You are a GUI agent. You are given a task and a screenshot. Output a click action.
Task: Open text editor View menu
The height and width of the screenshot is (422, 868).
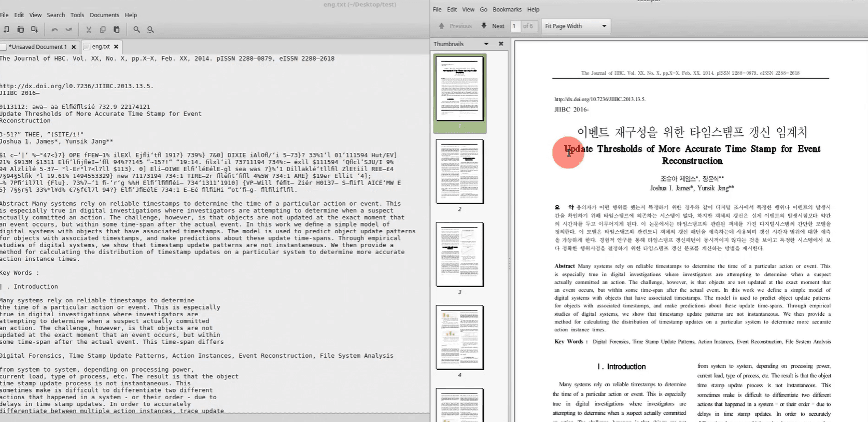point(35,15)
